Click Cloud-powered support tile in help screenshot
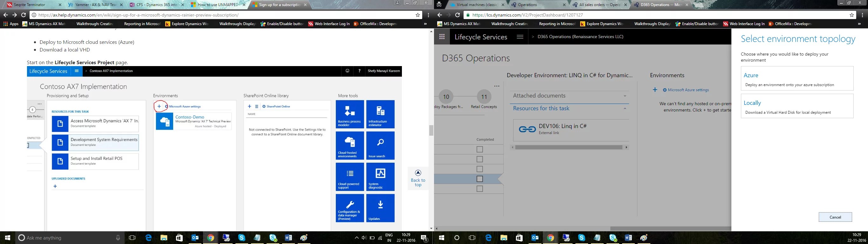 coord(350,177)
